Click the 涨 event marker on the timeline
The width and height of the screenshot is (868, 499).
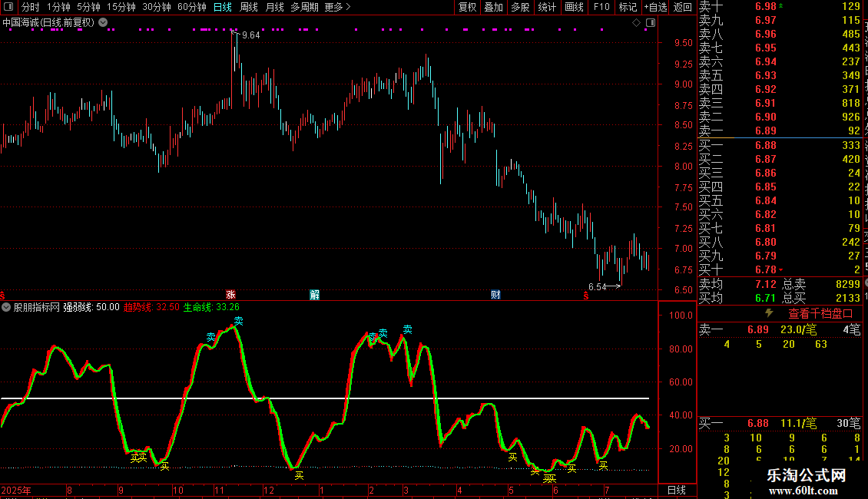pyautogui.click(x=231, y=295)
